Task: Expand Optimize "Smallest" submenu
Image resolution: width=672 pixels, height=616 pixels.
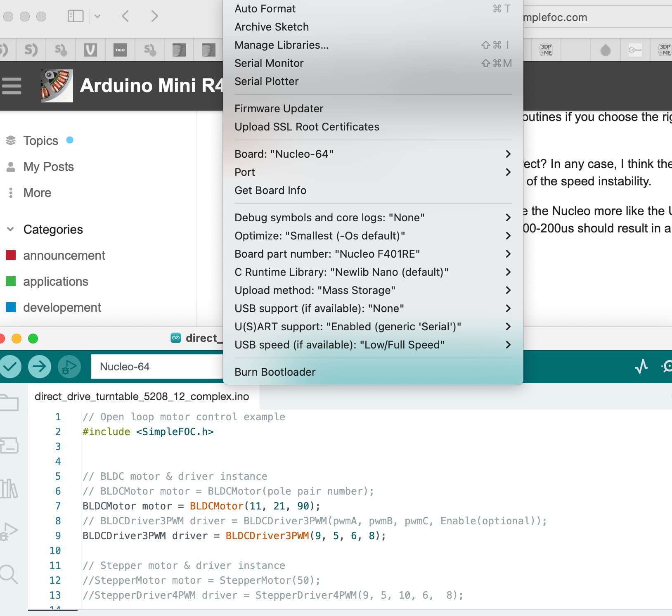Action: (x=373, y=236)
